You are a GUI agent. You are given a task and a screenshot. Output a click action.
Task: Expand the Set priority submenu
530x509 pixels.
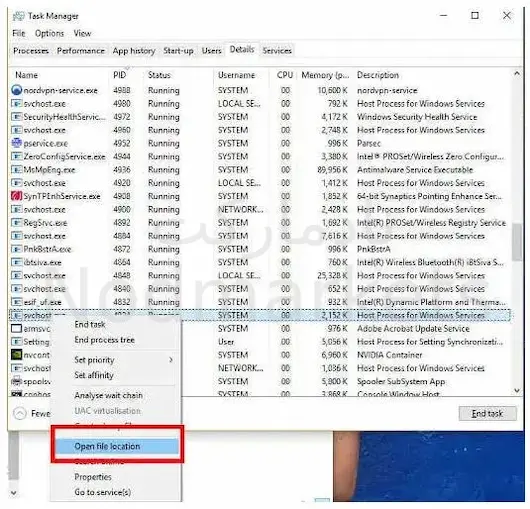[x=171, y=360]
